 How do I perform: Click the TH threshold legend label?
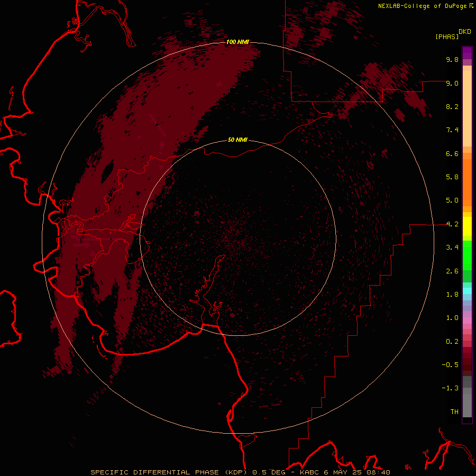tap(454, 412)
